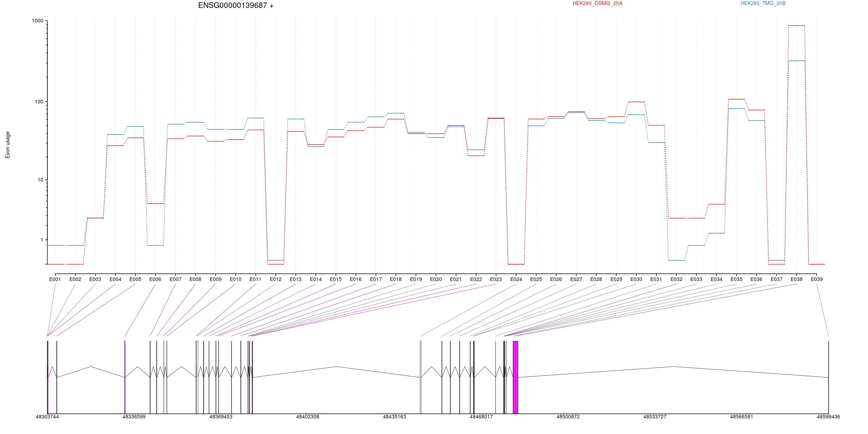Viewport: 868px width, 434px height.
Task: Select exon label E019
Action: pyautogui.click(x=416, y=279)
